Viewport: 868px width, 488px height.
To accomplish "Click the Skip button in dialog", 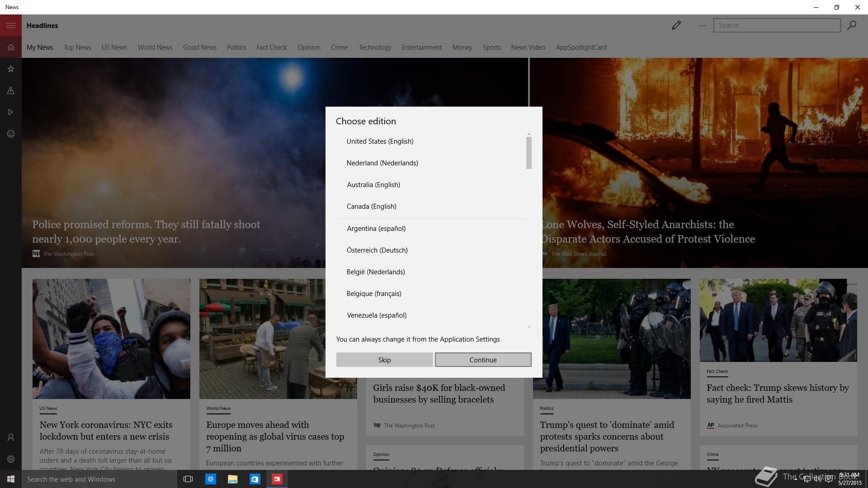I will tap(384, 360).
